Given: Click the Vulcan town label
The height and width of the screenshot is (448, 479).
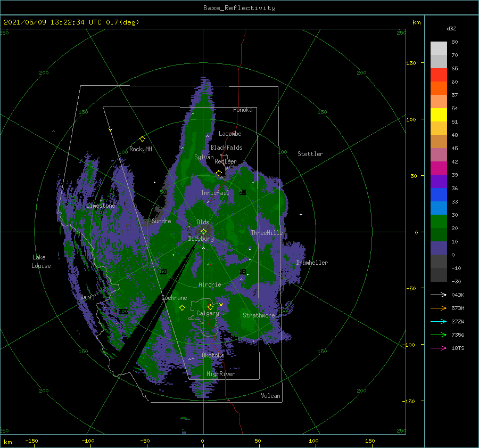Looking at the screenshot, I should tap(271, 396).
